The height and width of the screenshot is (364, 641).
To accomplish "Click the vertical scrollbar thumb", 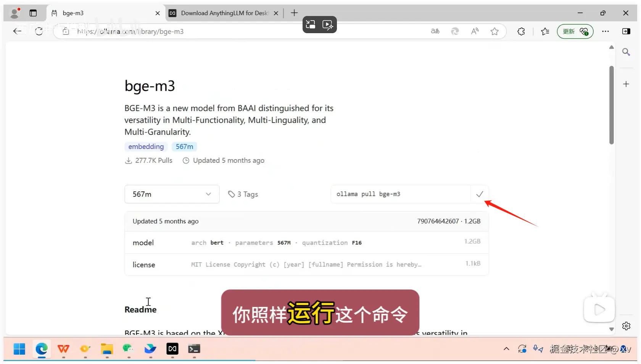I will click(x=612, y=105).
